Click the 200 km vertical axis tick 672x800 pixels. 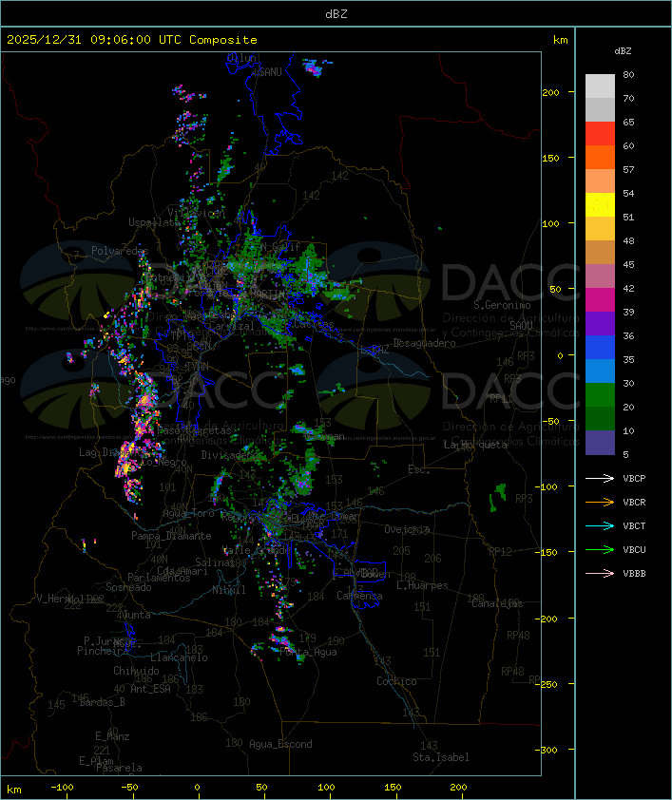tap(550, 92)
